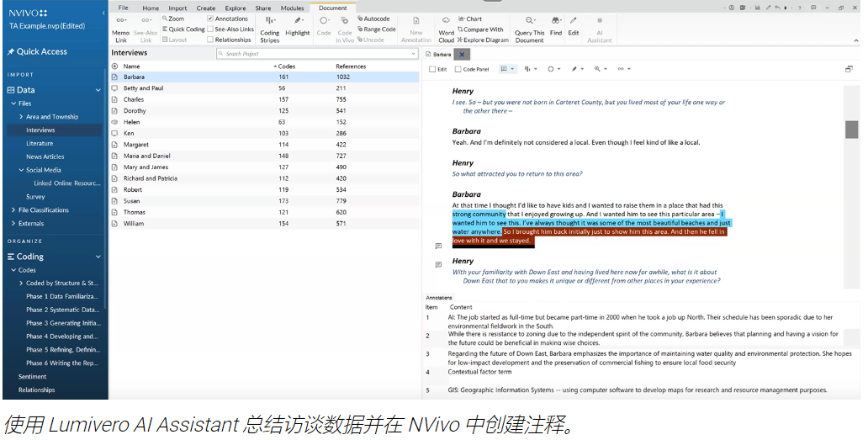Screen dimensions: 868x440
Task: Open the Find tool
Action: (x=556, y=27)
